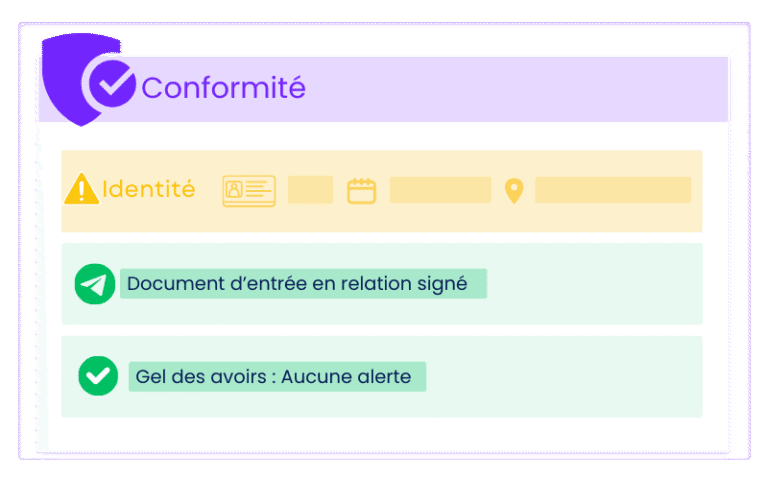The height and width of the screenshot is (480, 768).
Task: Click the lavender header bar right of Conformité
Action: (520, 88)
